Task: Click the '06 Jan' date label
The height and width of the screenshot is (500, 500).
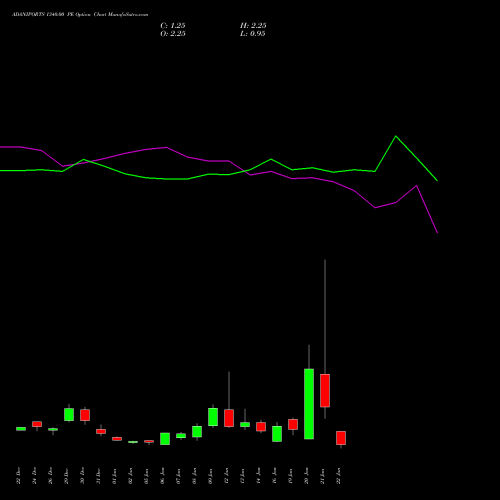Action: [163, 476]
